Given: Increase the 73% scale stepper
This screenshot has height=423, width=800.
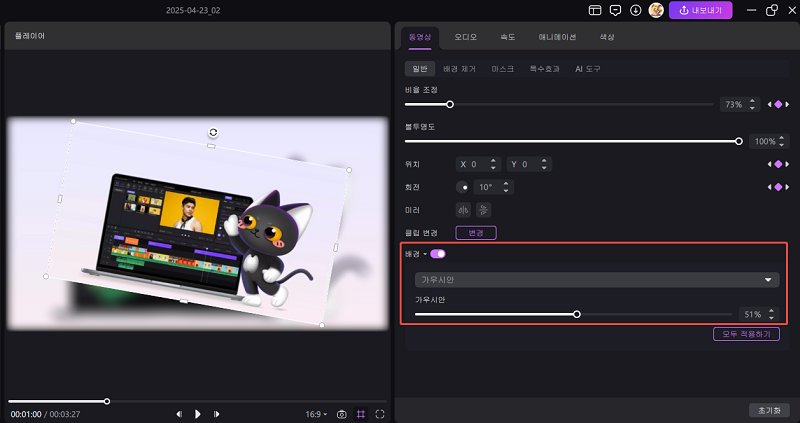Looking at the screenshot, I should point(753,102).
